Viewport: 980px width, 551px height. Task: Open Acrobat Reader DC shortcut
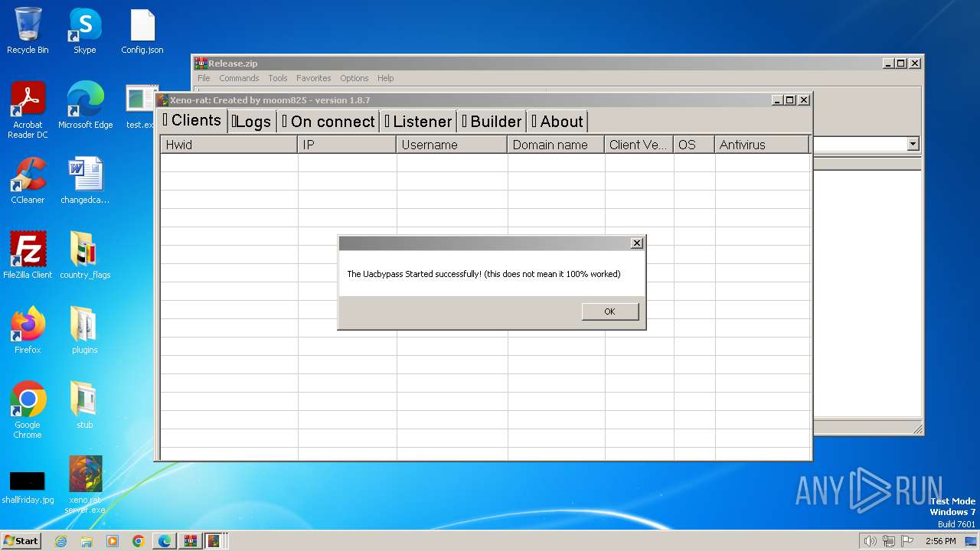click(x=28, y=111)
